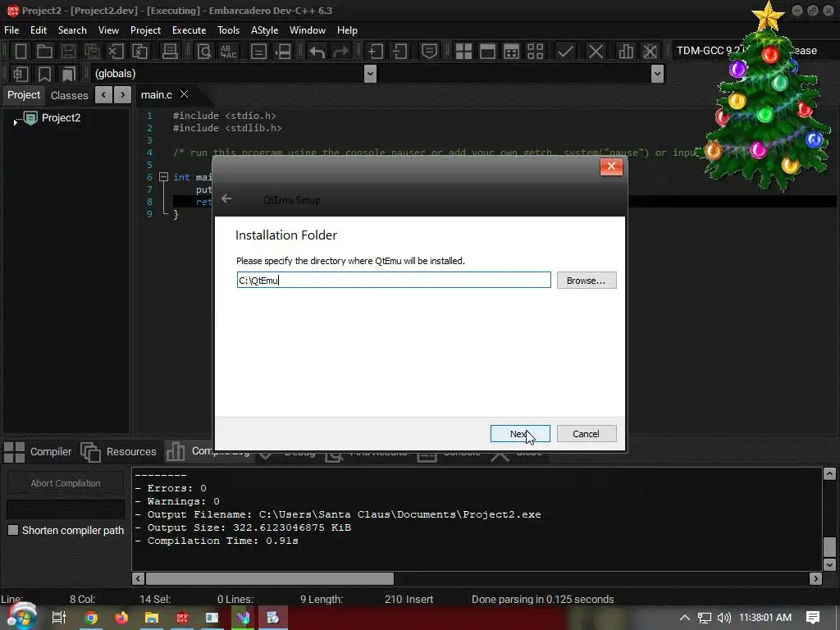Viewport: 840px width, 630px height.
Task: Click the Save file toolbar icon
Action: (x=68, y=52)
